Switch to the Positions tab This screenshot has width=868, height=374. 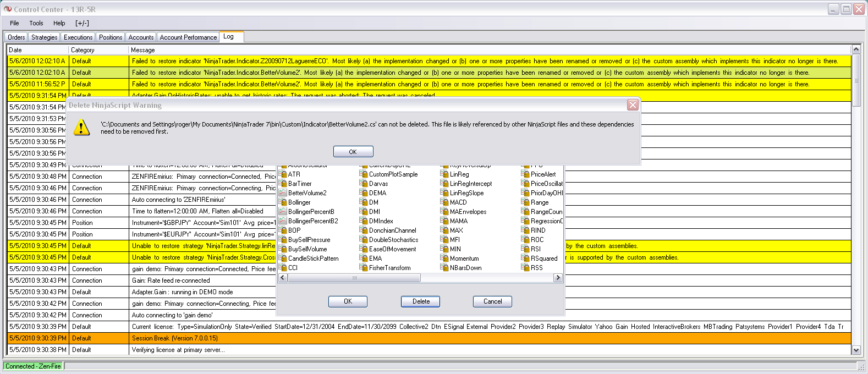[x=111, y=37]
